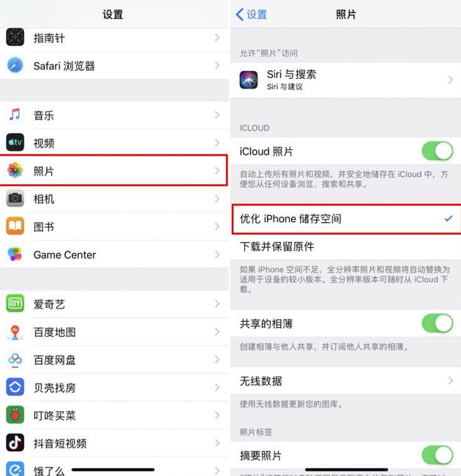461x476 pixels.
Task: Open the Compass (指南针) app icon
Action: point(15,37)
